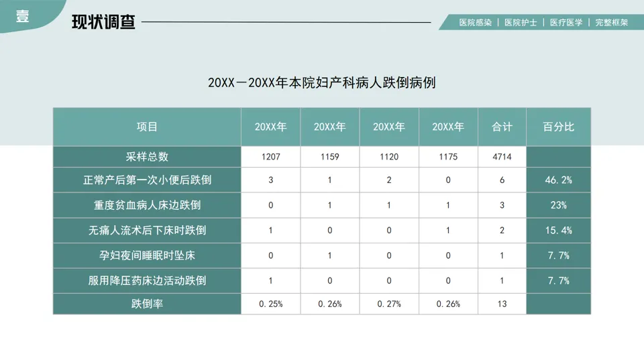Click the 项目 column header

147,127
